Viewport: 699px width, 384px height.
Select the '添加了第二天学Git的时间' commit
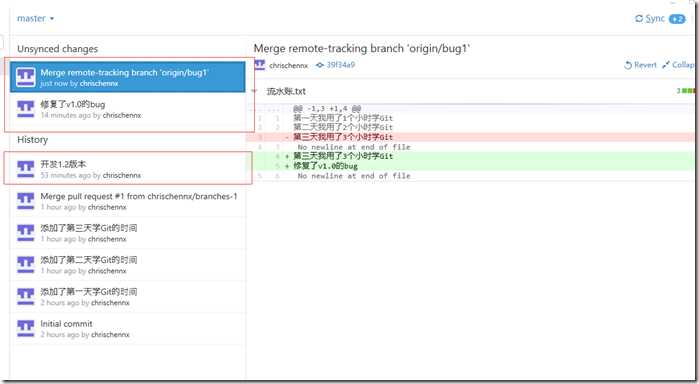point(127,264)
